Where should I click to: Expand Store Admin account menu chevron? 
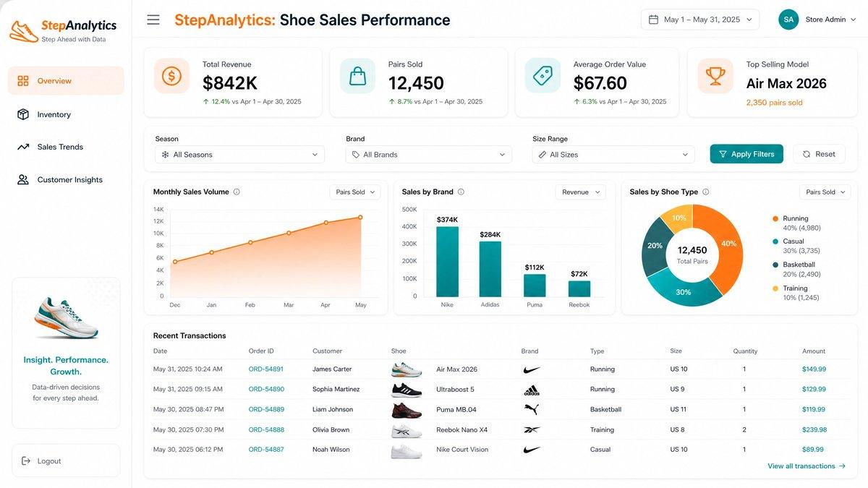[x=854, y=20]
